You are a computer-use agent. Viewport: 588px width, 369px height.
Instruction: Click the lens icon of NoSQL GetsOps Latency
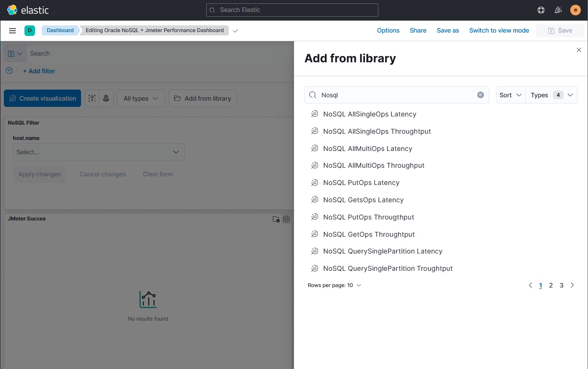click(x=315, y=200)
